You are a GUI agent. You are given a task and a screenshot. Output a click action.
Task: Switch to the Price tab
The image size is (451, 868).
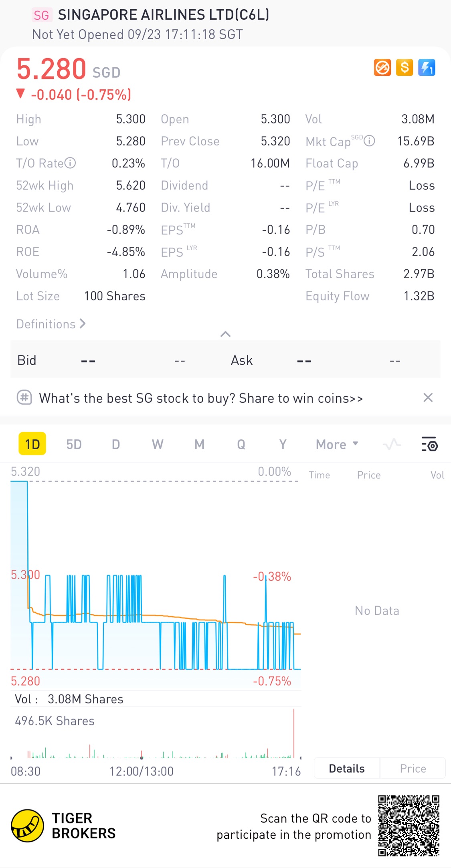413,768
